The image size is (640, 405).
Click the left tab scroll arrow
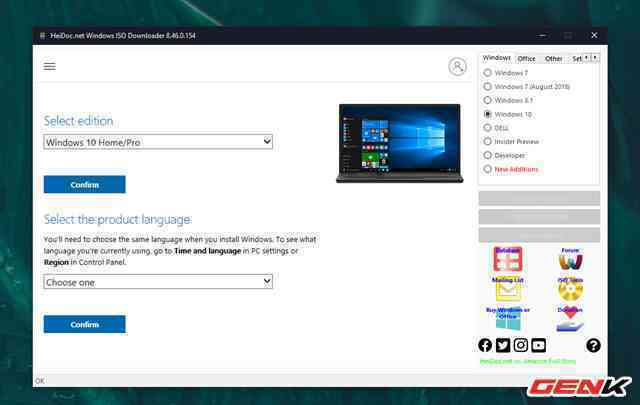pos(587,58)
